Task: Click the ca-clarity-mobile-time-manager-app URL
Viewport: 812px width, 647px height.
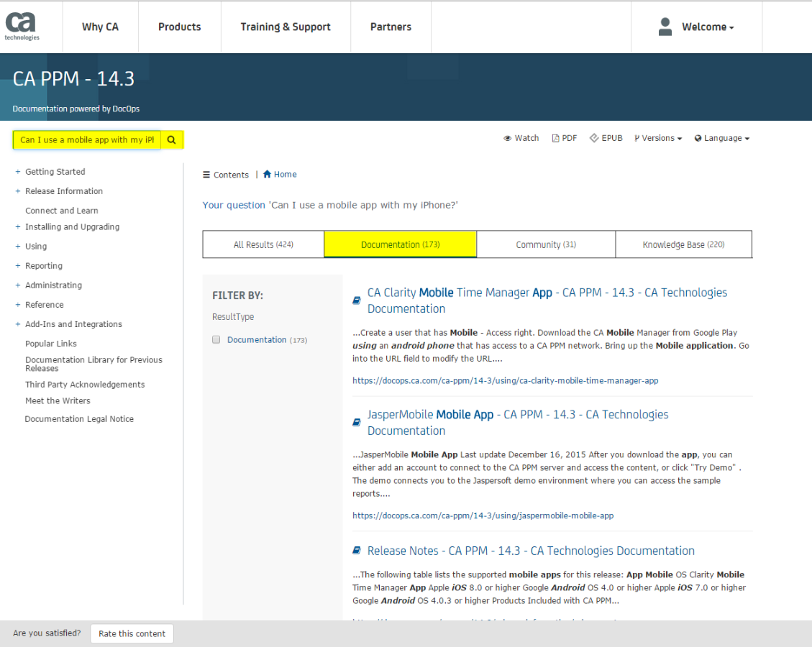Action: (x=506, y=380)
